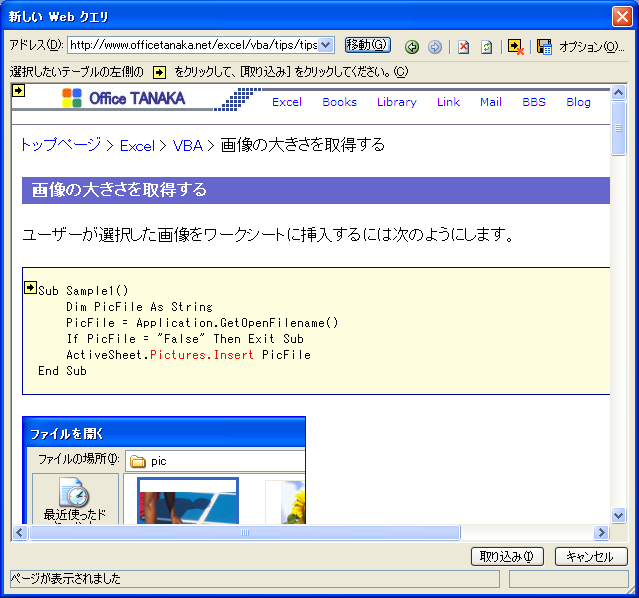Click the vertical scrollbar thumb

pyautogui.click(x=618, y=128)
